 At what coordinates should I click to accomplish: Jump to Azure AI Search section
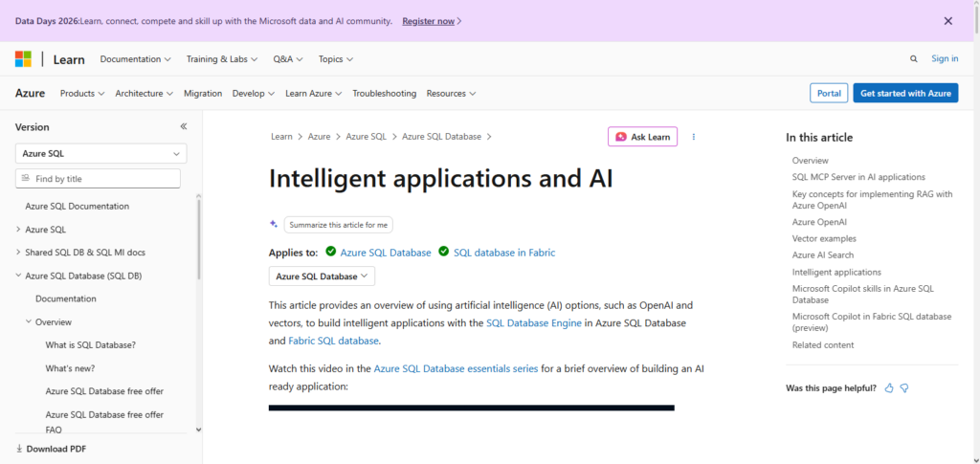(x=822, y=254)
